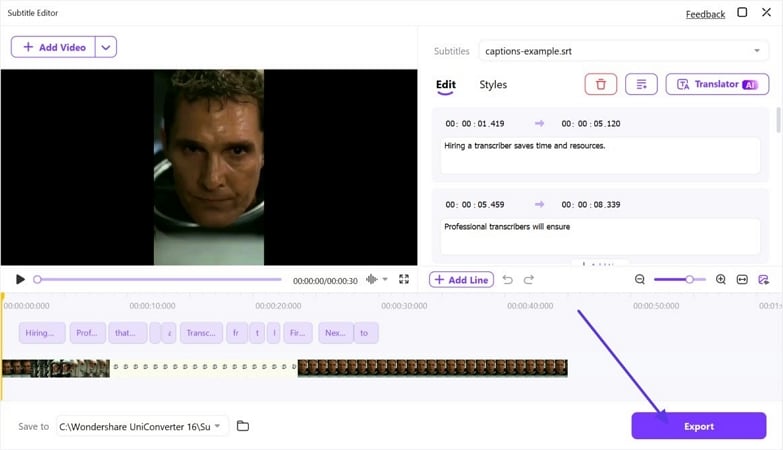The width and height of the screenshot is (783, 450).
Task: Open the AI Translator button
Action: click(x=717, y=84)
